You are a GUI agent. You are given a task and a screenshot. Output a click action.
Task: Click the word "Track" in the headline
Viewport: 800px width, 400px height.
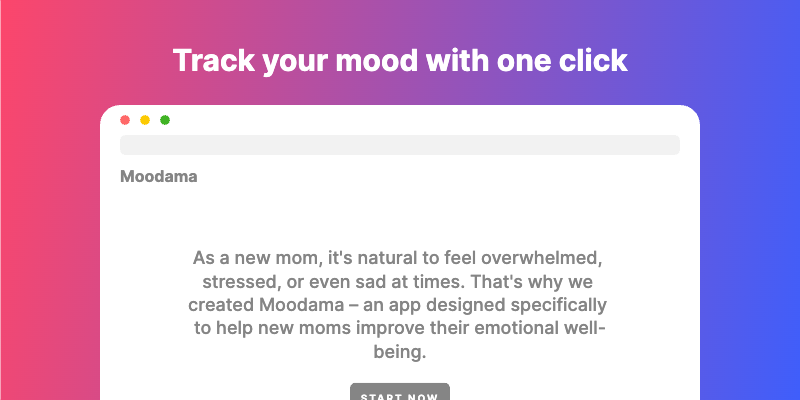point(213,60)
